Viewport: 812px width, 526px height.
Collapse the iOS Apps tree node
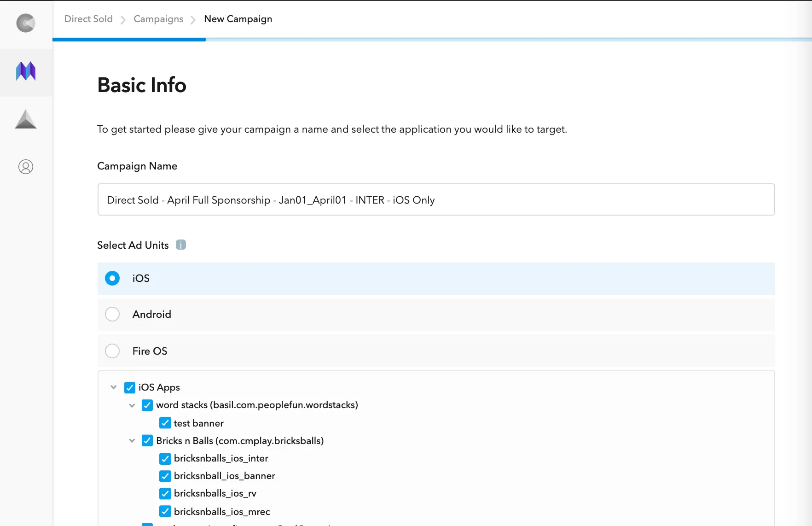tap(114, 387)
